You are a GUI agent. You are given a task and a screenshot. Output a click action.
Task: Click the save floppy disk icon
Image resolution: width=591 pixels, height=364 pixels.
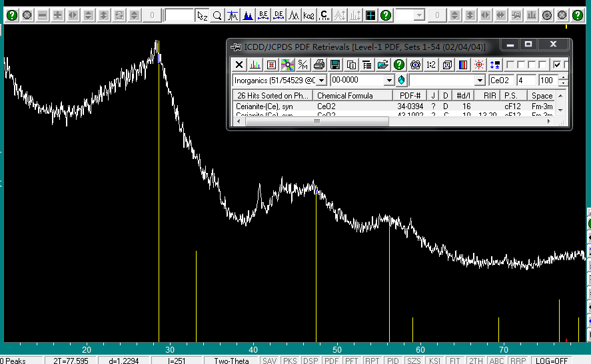tap(335, 65)
